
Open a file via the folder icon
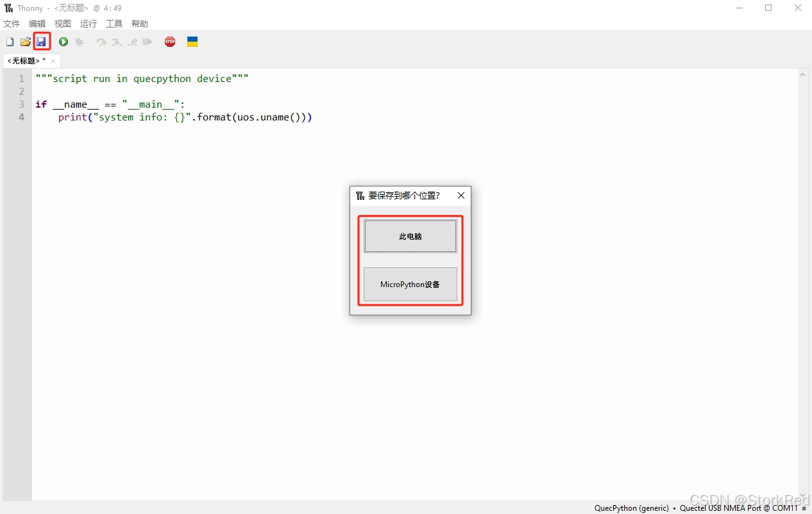(26, 42)
